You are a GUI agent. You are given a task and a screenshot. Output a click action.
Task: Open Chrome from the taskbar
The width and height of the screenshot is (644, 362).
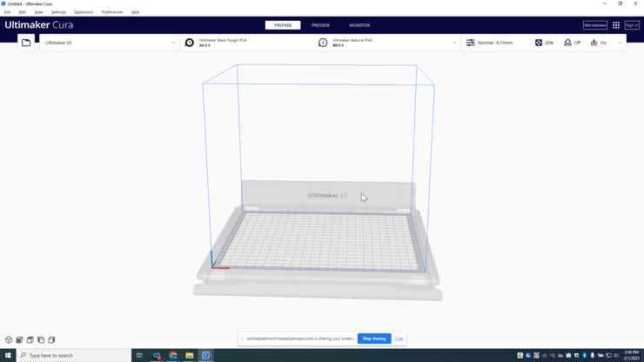[x=173, y=355]
